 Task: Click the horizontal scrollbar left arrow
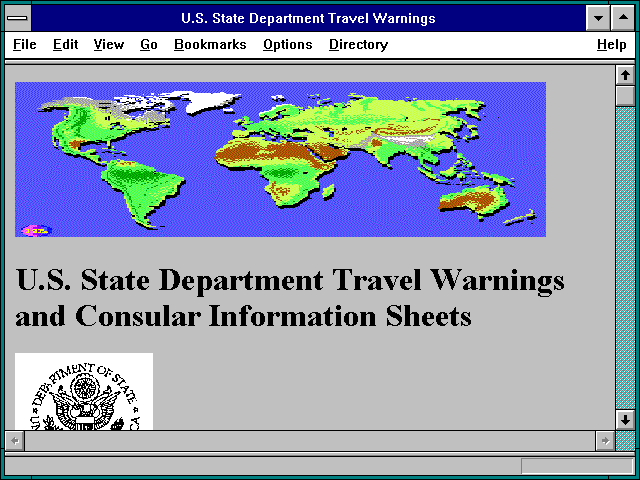pos(15,441)
